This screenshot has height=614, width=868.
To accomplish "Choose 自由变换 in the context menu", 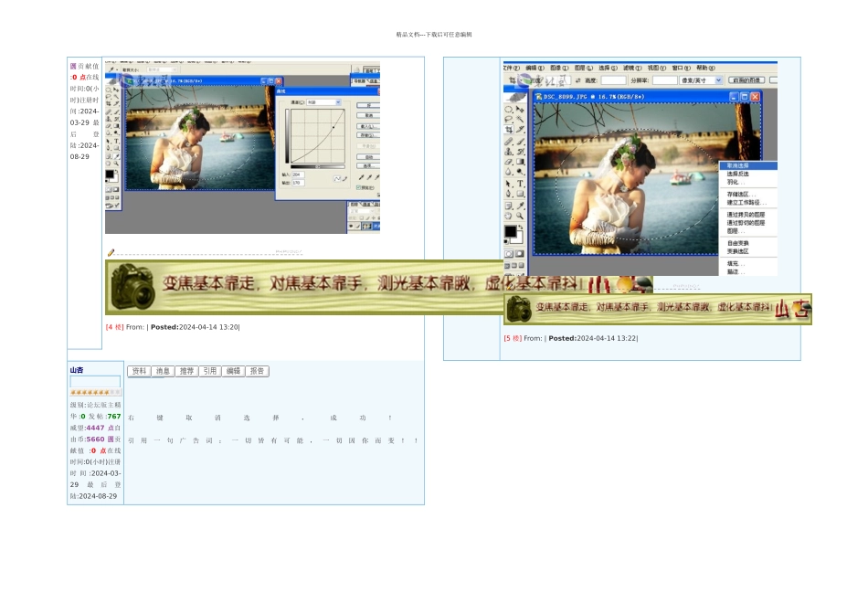I will 748,243.
